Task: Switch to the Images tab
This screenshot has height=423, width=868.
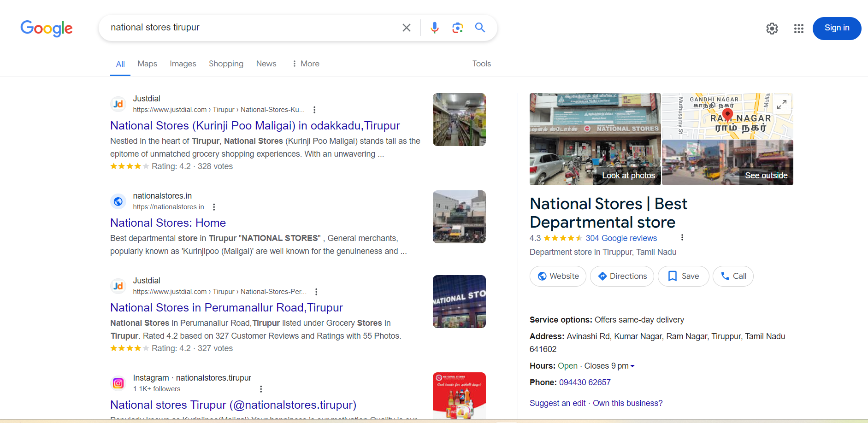Action: coord(183,64)
